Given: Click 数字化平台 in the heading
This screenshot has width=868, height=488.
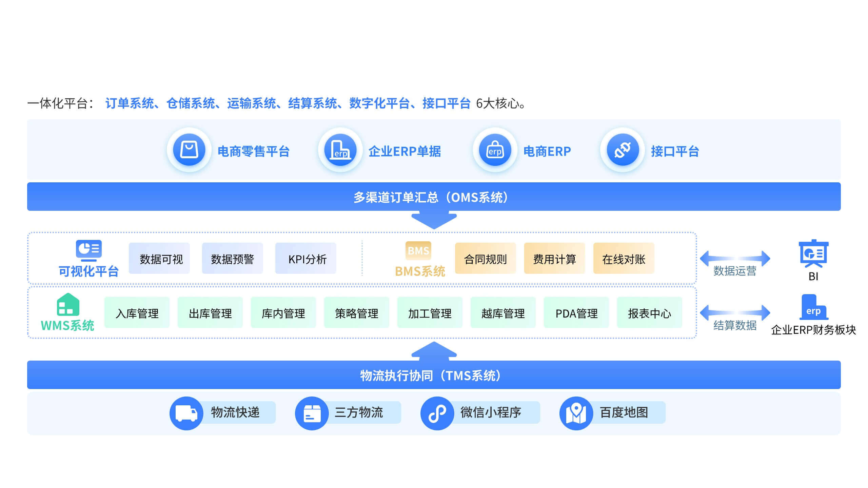Looking at the screenshot, I should (x=380, y=103).
